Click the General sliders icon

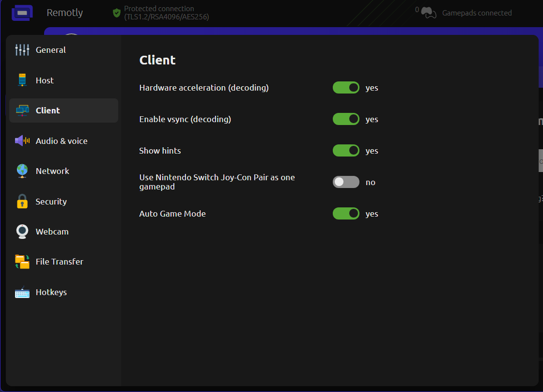pyautogui.click(x=22, y=50)
